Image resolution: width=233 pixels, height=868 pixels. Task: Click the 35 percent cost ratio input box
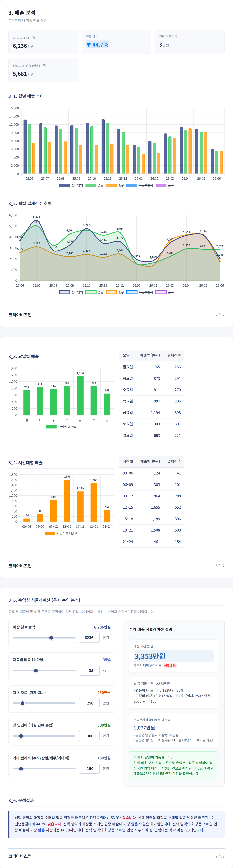89,671
